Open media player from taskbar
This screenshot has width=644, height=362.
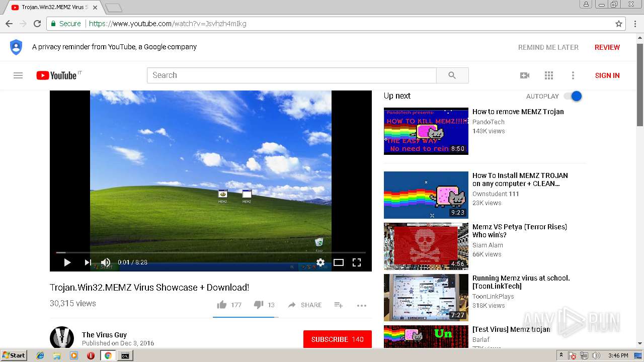[x=74, y=355]
